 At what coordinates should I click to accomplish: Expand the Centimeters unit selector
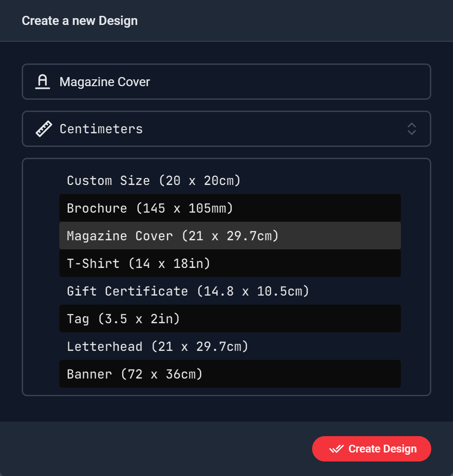[226, 129]
